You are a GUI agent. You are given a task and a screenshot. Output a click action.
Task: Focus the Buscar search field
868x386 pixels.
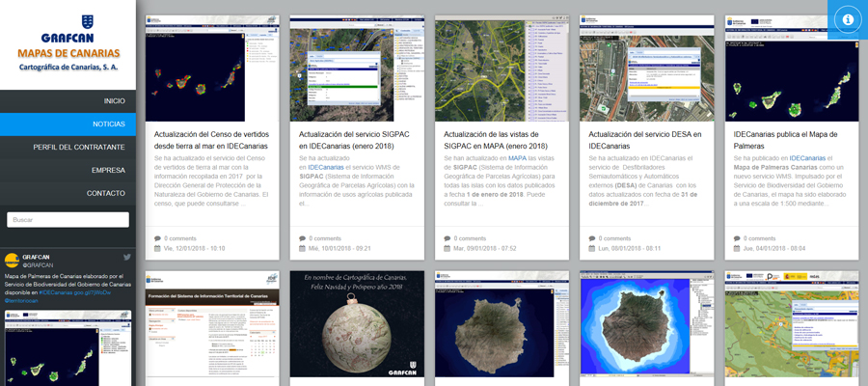(x=68, y=220)
